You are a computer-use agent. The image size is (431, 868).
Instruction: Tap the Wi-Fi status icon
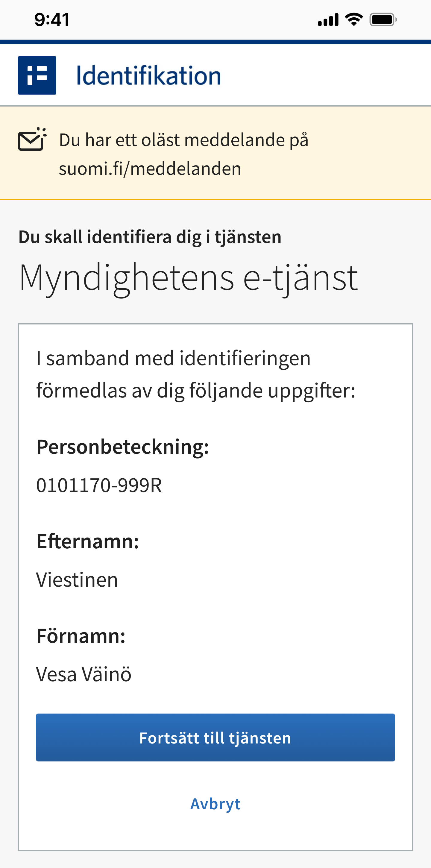354,19
